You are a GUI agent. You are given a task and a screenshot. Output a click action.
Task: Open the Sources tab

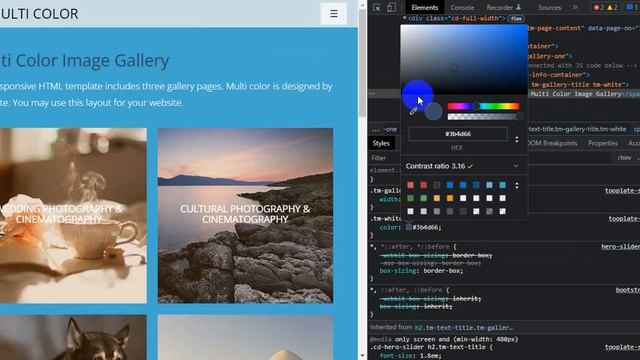tap(549, 7)
